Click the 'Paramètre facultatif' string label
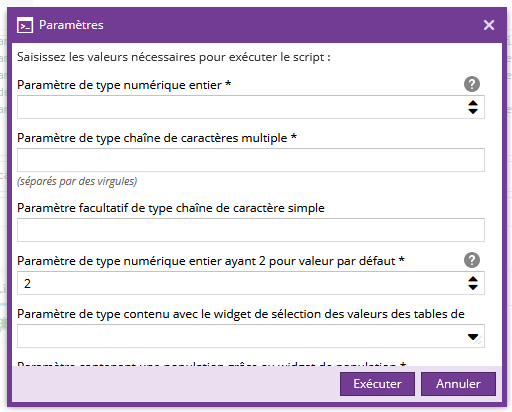The image size is (512, 412). pos(171,208)
